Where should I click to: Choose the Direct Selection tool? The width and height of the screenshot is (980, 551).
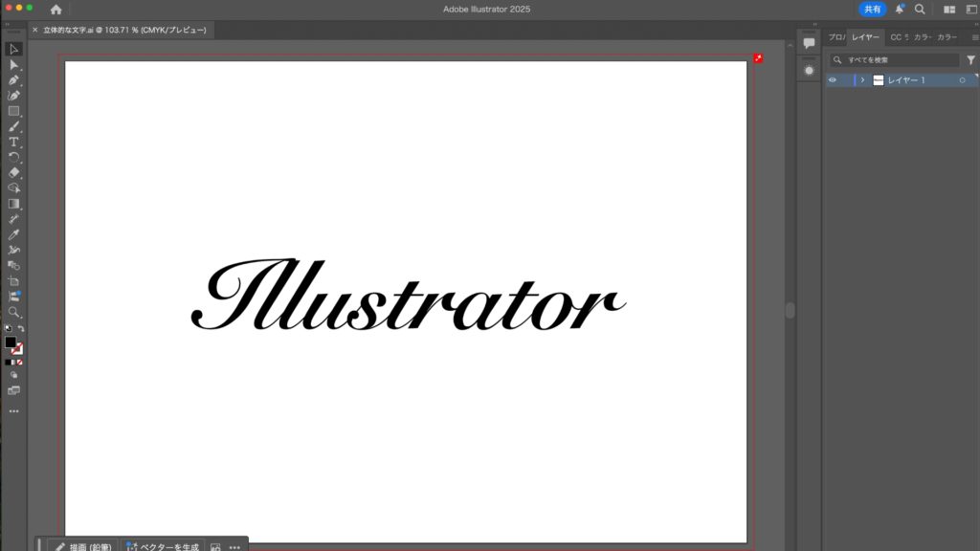[13, 65]
